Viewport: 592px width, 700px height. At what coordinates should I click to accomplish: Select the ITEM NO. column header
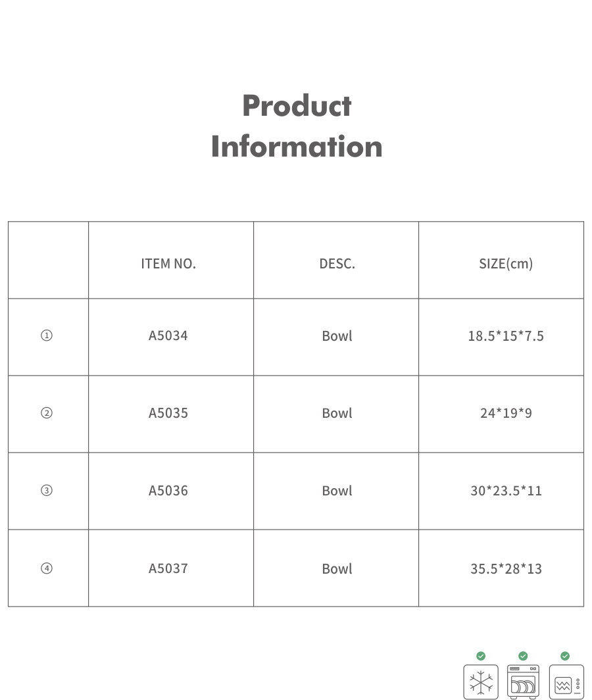(x=168, y=264)
